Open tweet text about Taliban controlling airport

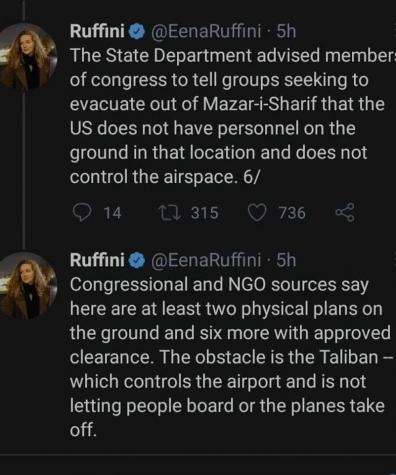(x=231, y=357)
